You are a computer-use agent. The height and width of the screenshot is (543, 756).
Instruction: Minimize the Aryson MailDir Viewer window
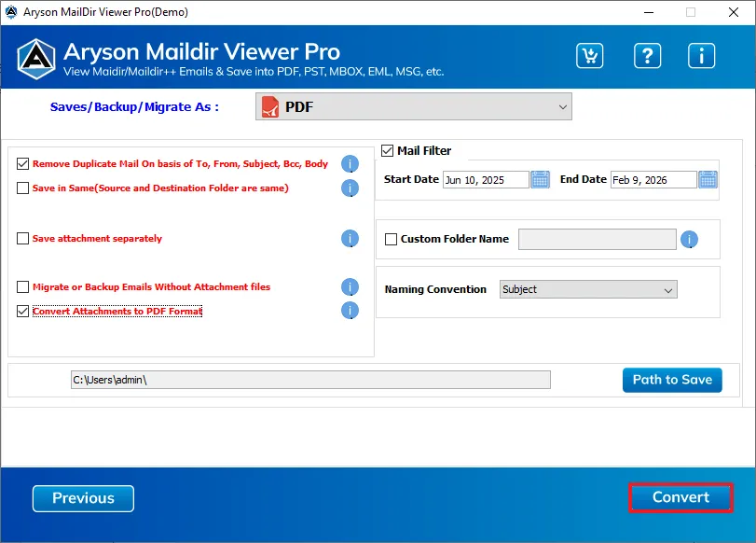[649, 12]
